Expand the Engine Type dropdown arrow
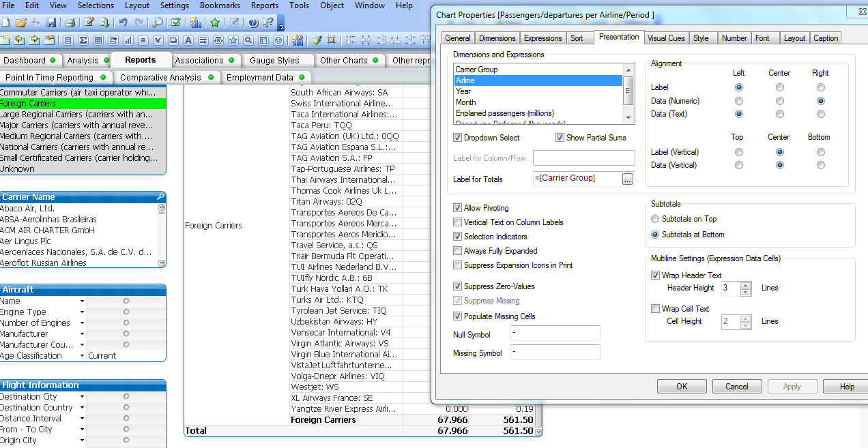Viewport: 868px width, 448px height. (82, 312)
